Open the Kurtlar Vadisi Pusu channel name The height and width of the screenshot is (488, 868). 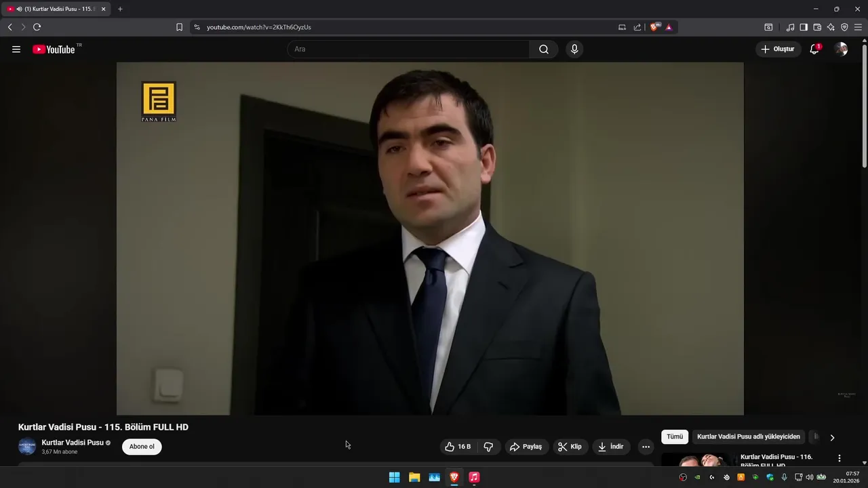(x=73, y=443)
